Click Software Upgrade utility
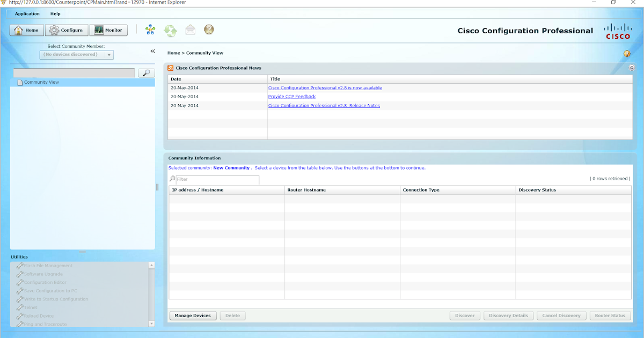644x338 pixels. [43, 274]
